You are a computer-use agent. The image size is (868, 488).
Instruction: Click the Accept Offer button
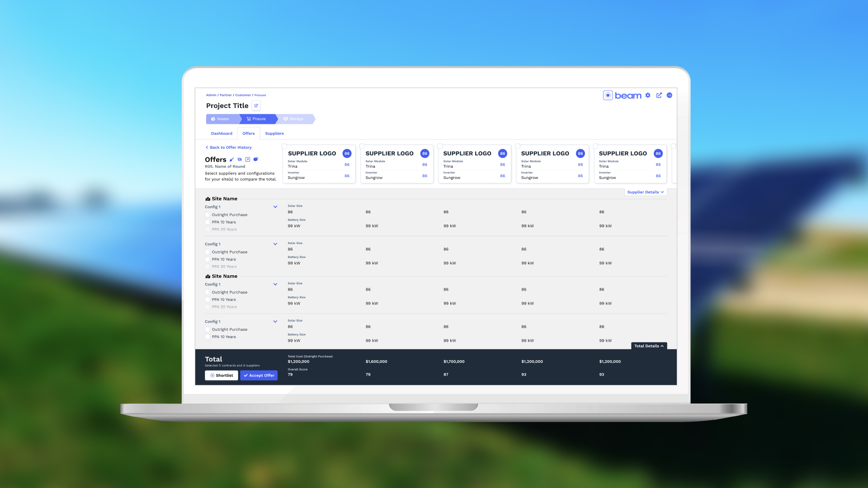259,375
